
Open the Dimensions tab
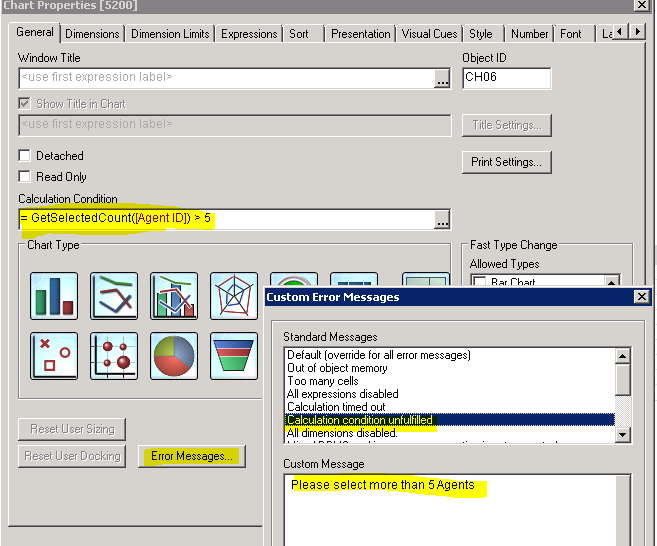click(92, 34)
